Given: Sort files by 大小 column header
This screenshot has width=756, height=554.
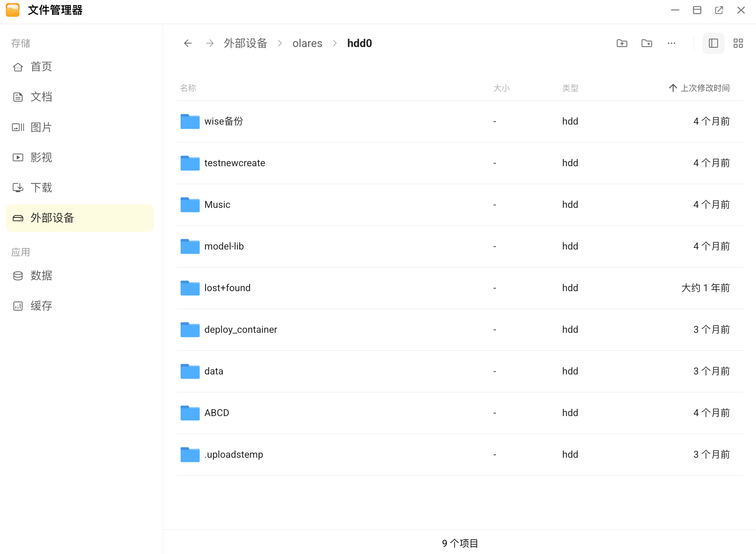Looking at the screenshot, I should pos(501,88).
